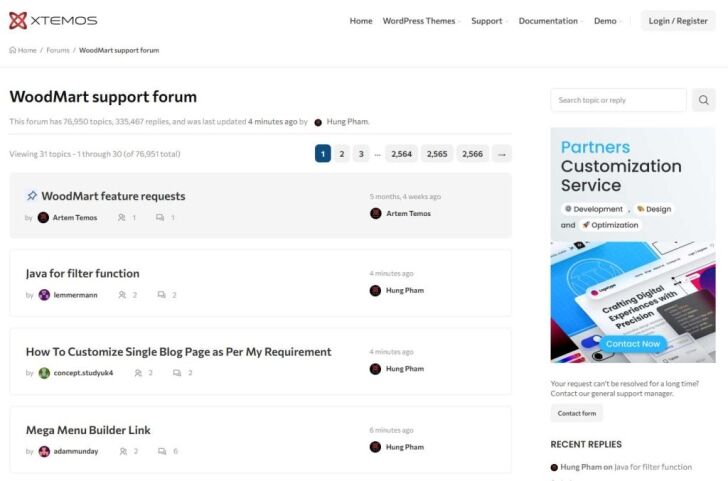Viewport: 728px width, 481px height.
Task: Open WoodMart feature requests topic
Action: click(x=113, y=196)
